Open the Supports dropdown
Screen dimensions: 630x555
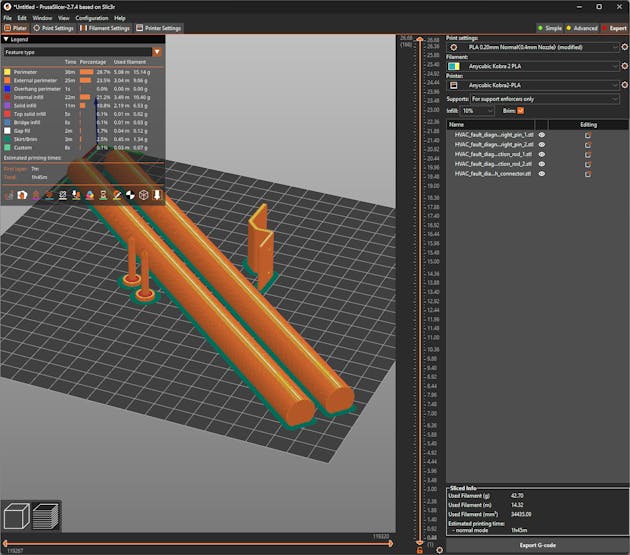tap(544, 99)
